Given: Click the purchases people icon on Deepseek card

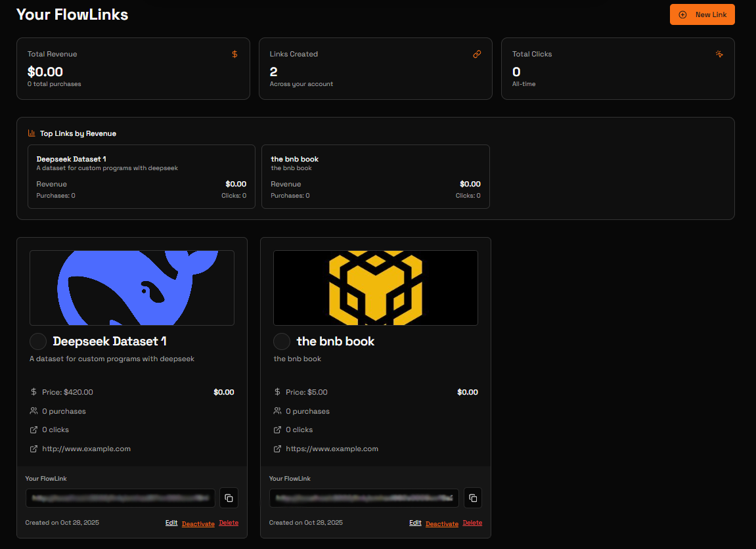Looking at the screenshot, I should pyautogui.click(x=33, y=411).
